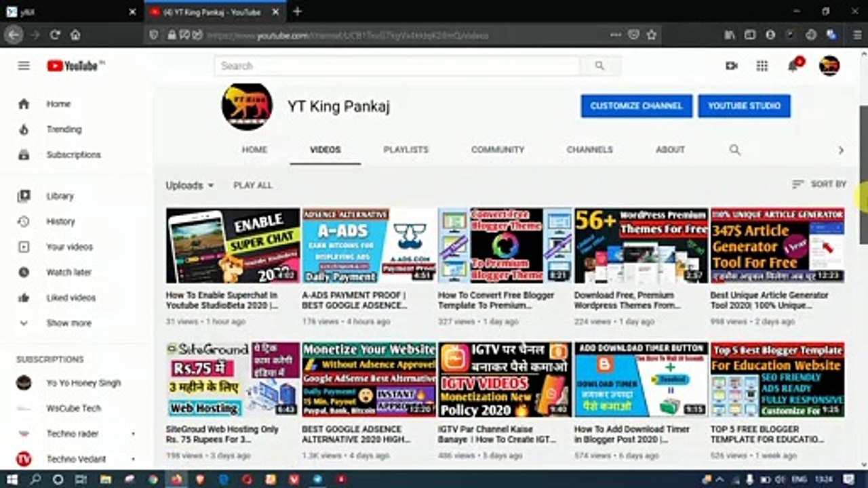Open the About tab
Viewport: 868px width, 488px height.
[670, 150]
